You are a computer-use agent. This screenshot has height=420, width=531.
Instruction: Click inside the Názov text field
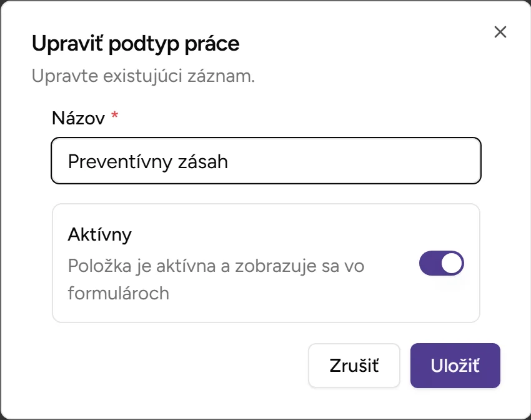(265, 161)
